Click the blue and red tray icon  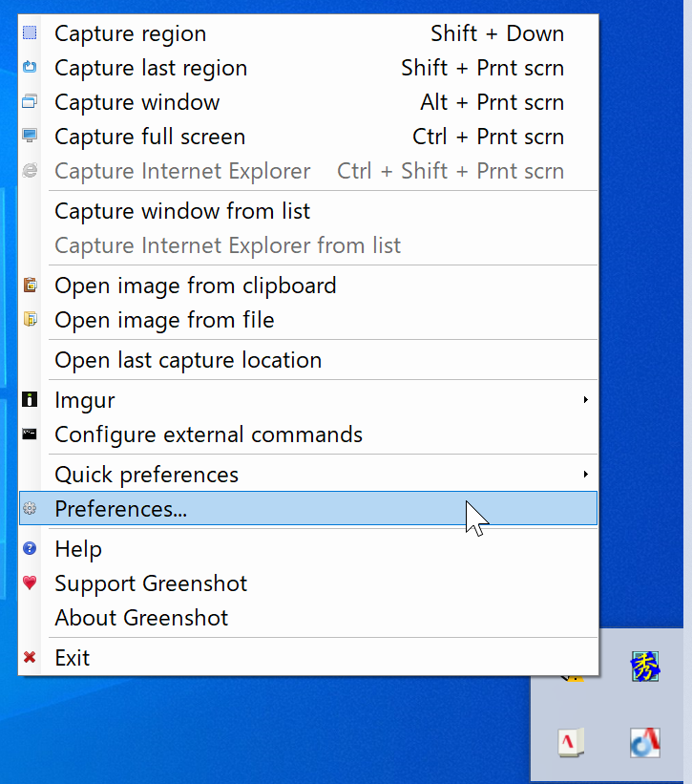point(645,742)
